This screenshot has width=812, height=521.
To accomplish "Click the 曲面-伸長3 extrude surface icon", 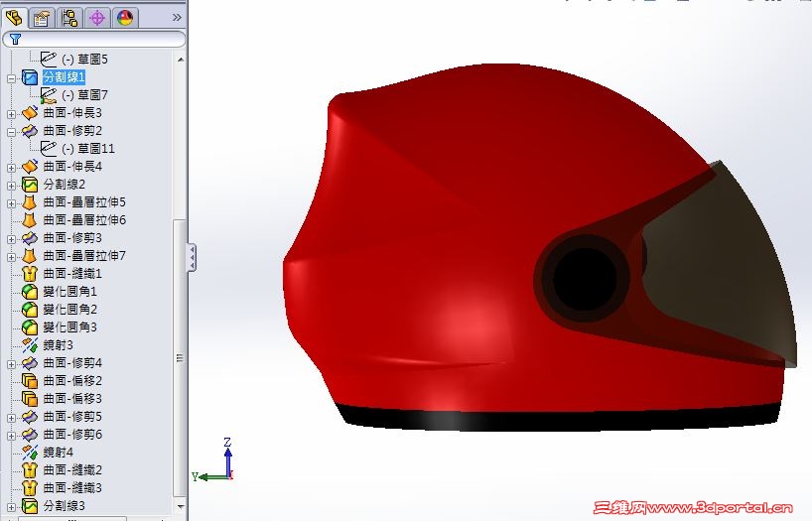I will pyautogui.click(x=30, y=113).
